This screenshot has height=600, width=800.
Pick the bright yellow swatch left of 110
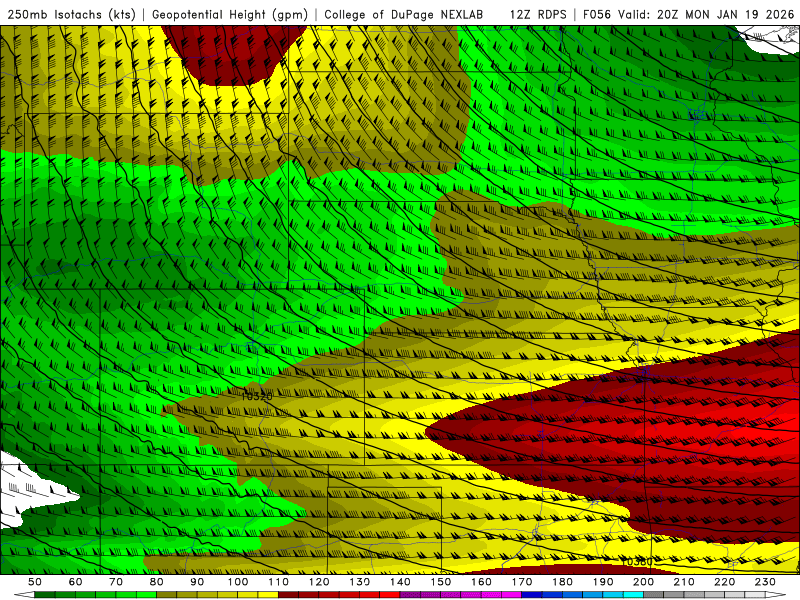[x=268, y=595]
